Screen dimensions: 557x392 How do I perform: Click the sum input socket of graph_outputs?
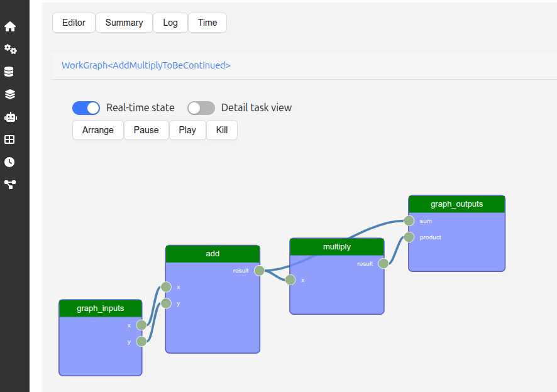pos(409,221)
